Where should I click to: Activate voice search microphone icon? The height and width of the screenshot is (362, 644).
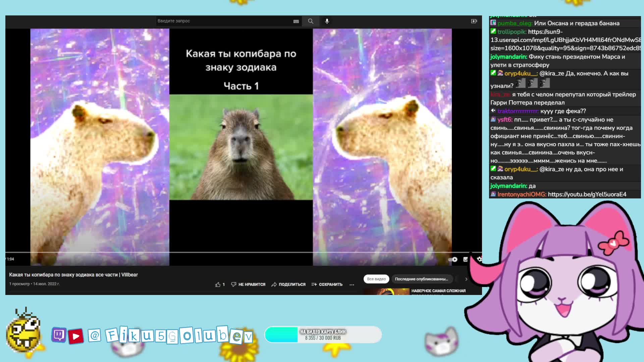(x=327, y=21)
